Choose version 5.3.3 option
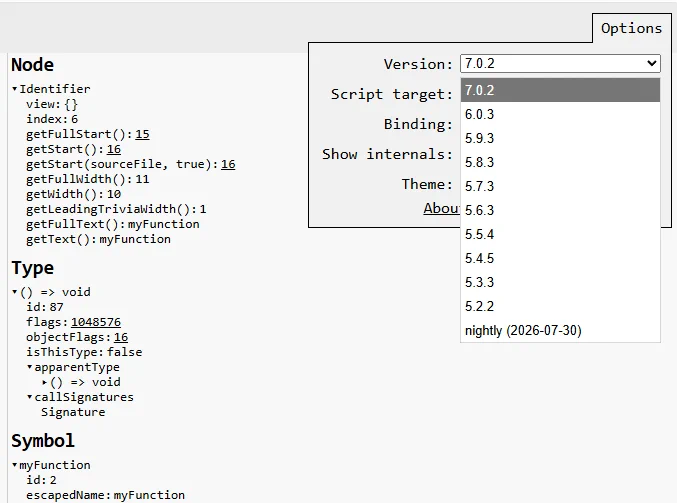677x503 pixels. (560, 282)
